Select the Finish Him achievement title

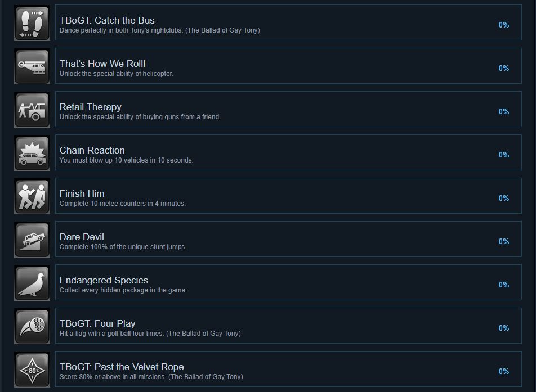[x=82, y=193]
